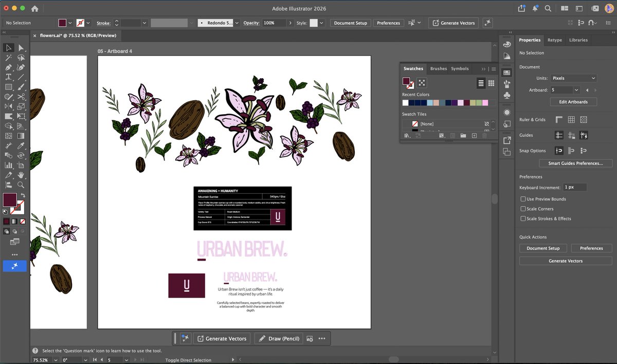
Task: Go to Home screen icon
Action: click(x=34, y=9)
